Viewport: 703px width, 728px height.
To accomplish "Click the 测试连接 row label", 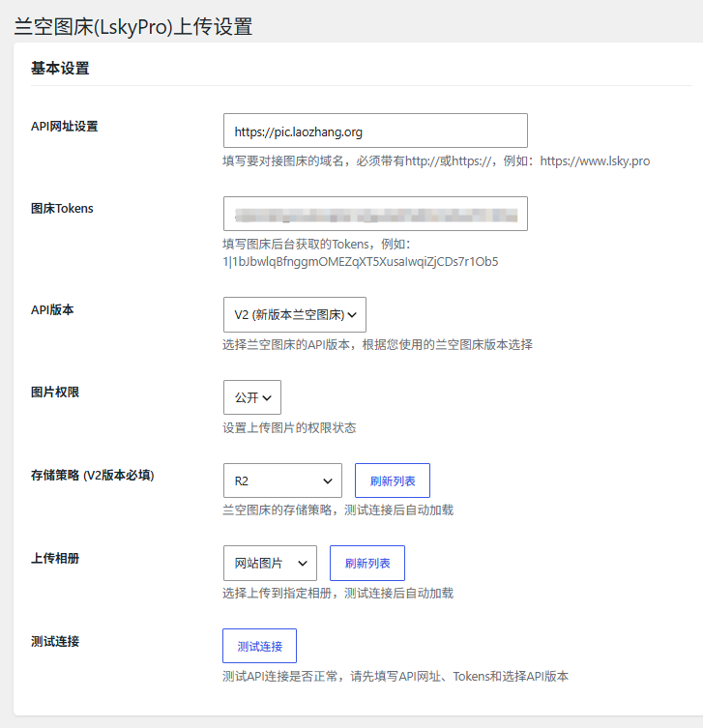I will pyautogui.click(x=55, y=641).
